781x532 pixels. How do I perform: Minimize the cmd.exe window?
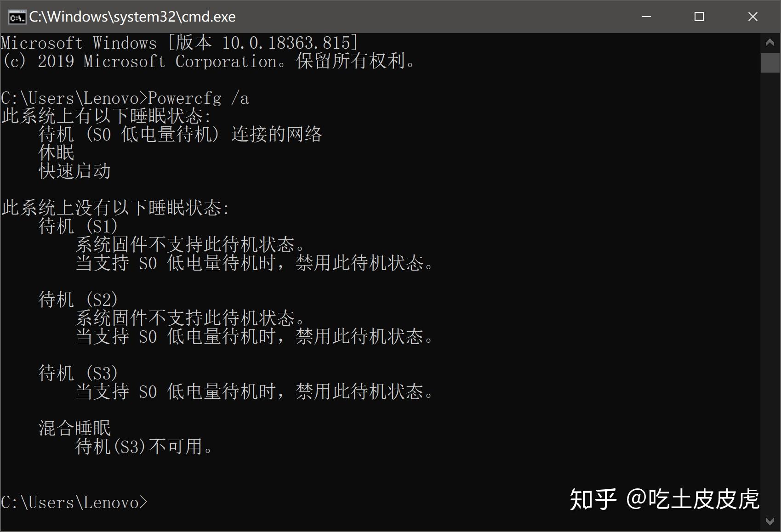tap(646, 17)
